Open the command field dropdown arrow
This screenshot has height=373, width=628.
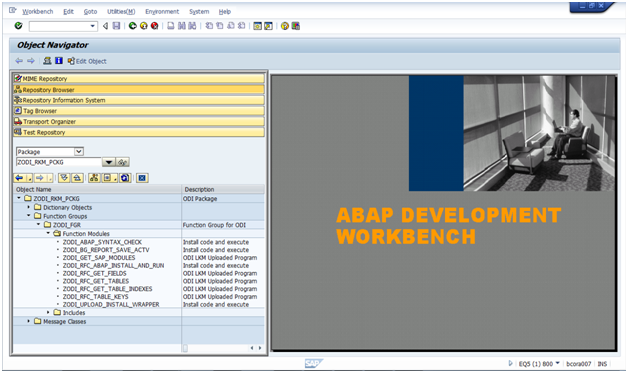(x=93, y=26)
